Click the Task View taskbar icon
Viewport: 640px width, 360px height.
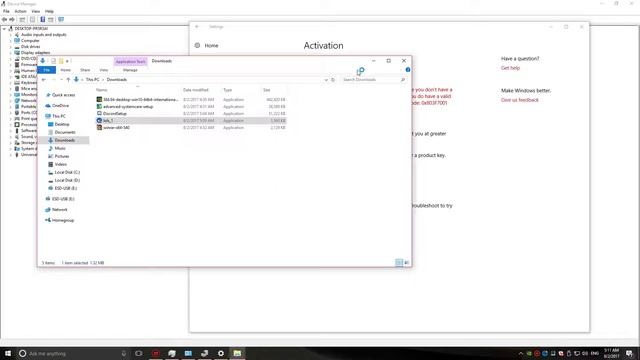coord(139,353)
